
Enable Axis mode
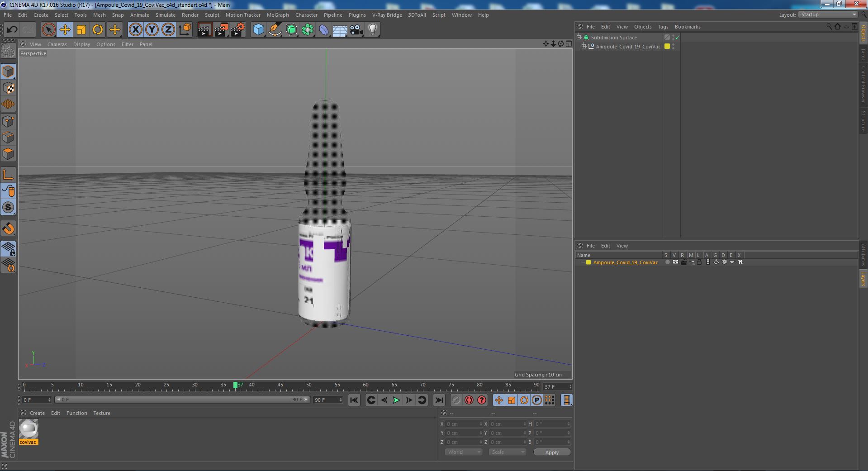click(x=8, y=175)
